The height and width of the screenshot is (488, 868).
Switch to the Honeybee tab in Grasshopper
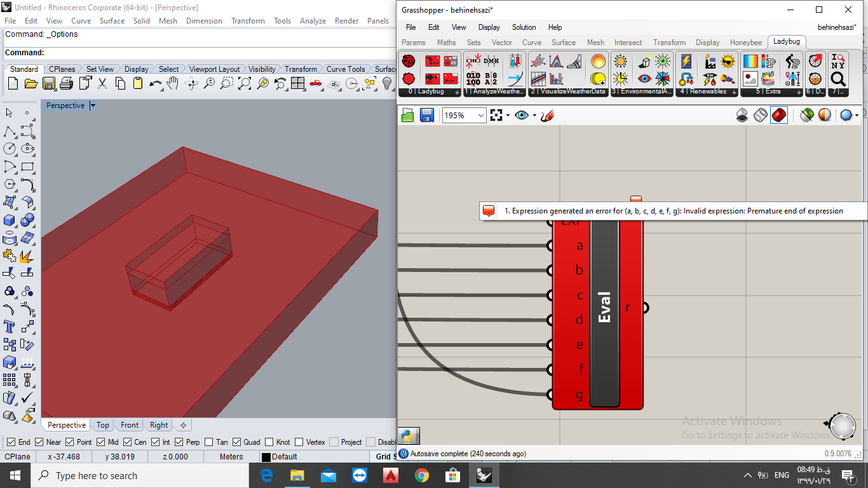tap(745, 43)
